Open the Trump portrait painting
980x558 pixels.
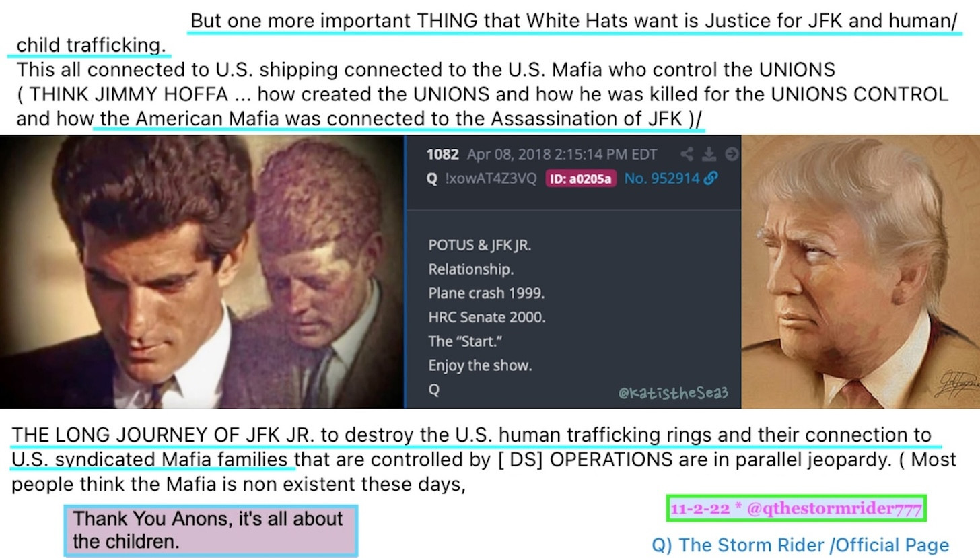[860, 271]
